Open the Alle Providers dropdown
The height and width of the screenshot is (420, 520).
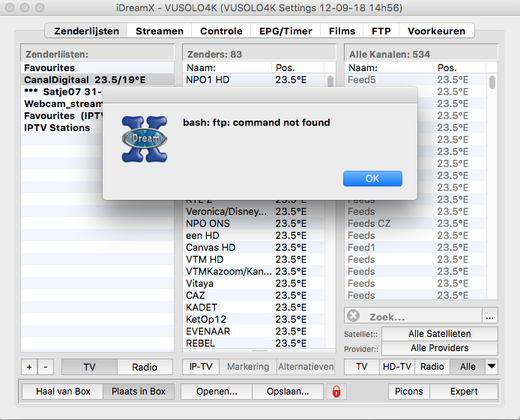(439, 348)
